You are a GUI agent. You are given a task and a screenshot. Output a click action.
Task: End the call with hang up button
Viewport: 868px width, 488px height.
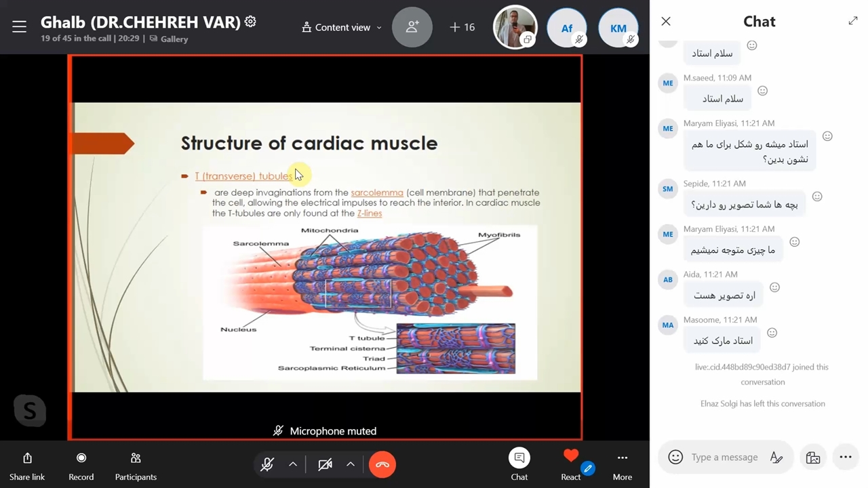382,464
